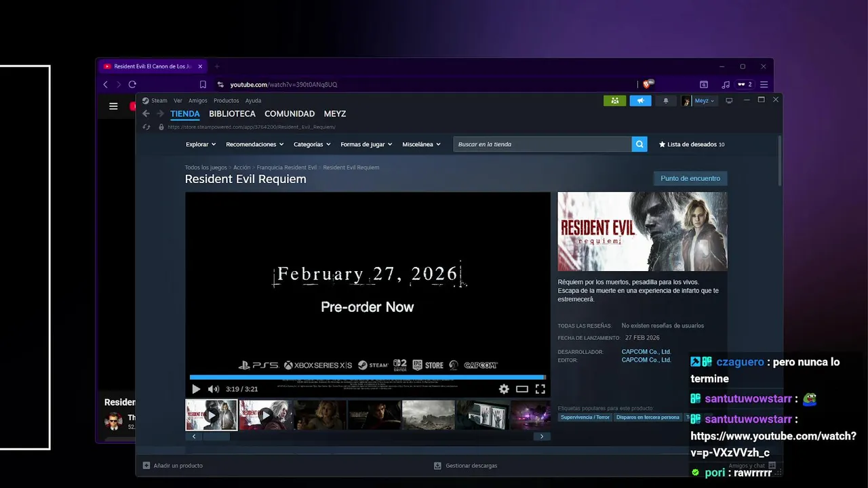
Task: Click the media strip scrollbar handle
Action: pos(216,436)
